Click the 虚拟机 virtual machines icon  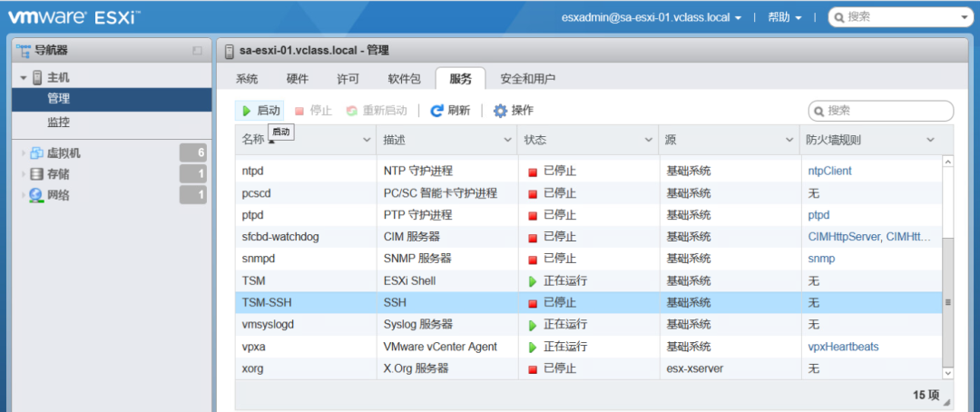click(37, 153)
